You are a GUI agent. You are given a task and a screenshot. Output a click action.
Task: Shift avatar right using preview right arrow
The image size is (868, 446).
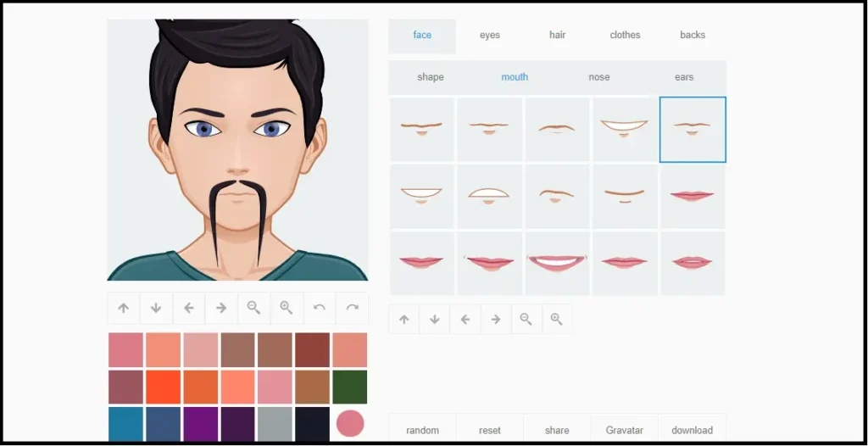click(x=221, y=308)
